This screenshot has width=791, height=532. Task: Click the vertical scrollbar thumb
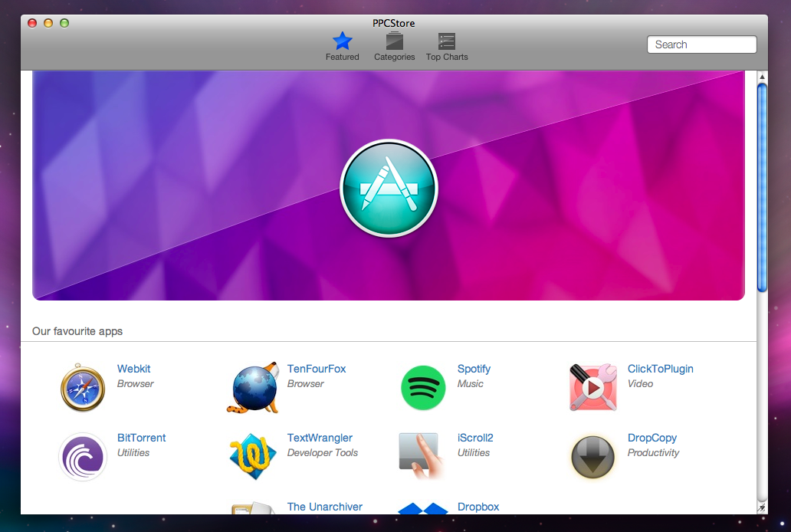(x=762, y=187)
